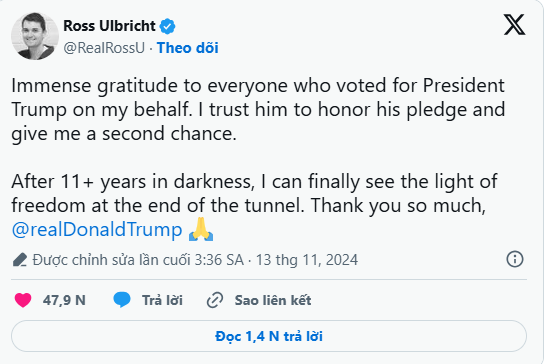Click the chain link copy icon
This screenshot has height=364, width=545.
(215, 300)
